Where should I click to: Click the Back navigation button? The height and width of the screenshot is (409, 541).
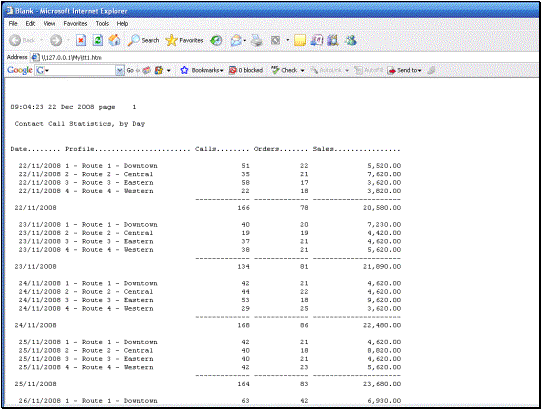point(21,41)
